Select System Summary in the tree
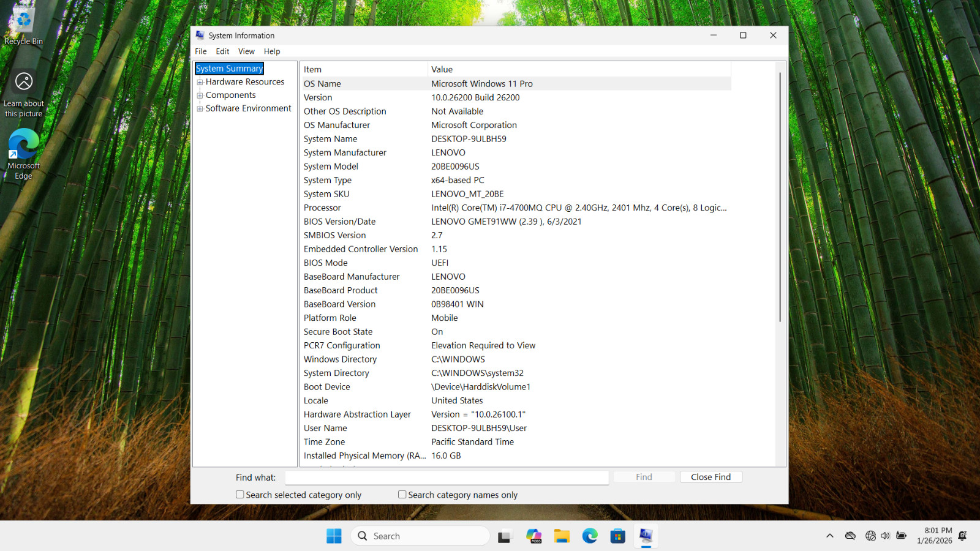The image size is (980, 551). click(x=229, y=69)
